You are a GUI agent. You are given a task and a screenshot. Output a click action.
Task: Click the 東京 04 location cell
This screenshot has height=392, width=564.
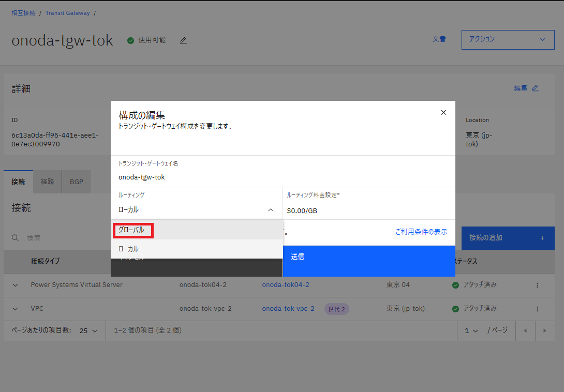tap(398, 285)
